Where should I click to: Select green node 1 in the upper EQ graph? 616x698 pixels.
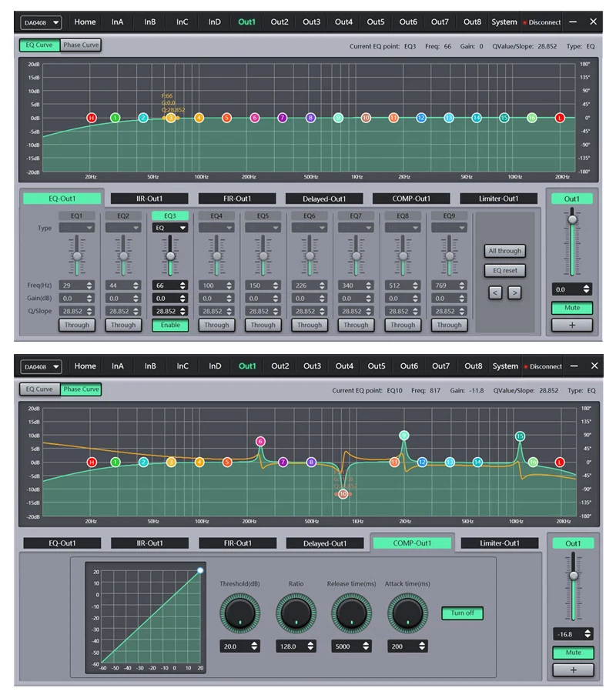click(x=115, y=118)
